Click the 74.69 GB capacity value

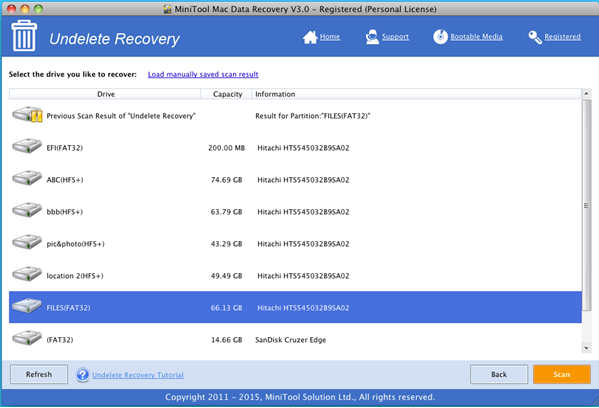click(227, 180)
